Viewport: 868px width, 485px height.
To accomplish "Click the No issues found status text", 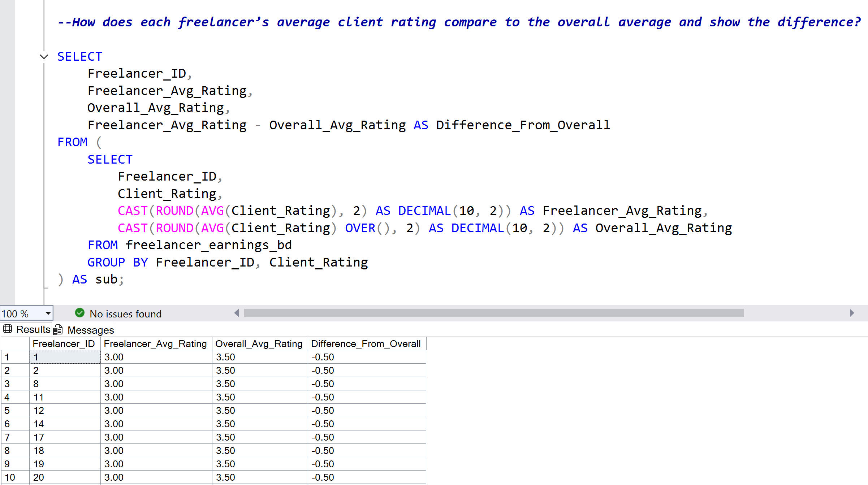I will [x=125, y=314].
